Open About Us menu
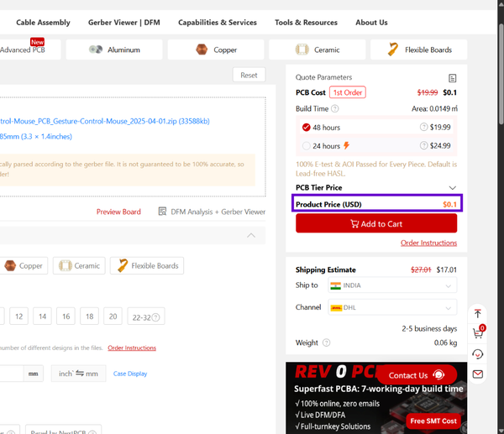This screenshot has height=434, width=504. [371, 23]
